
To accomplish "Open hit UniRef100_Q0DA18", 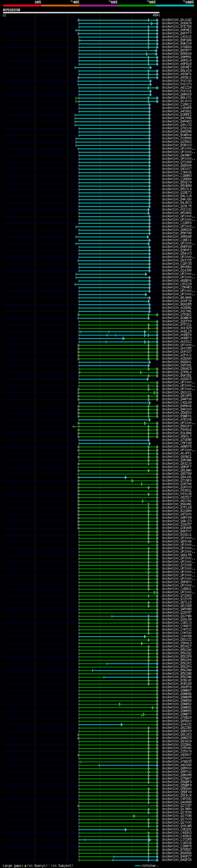I will pyautogui.click(x=177, y=23).
